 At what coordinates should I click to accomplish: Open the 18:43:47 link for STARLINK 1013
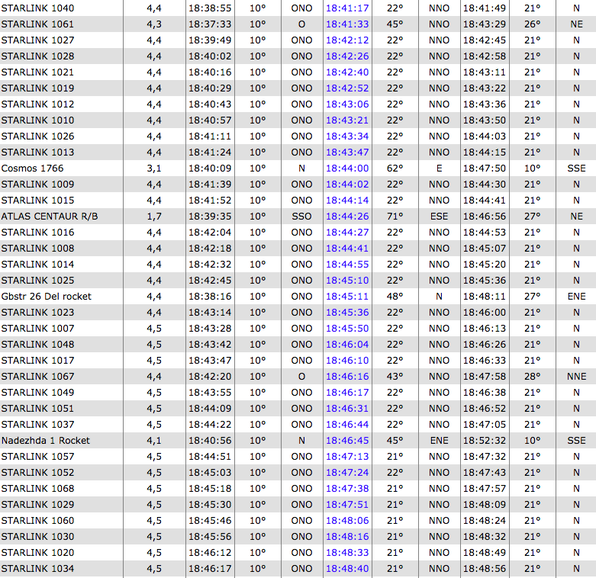(347, 152)
